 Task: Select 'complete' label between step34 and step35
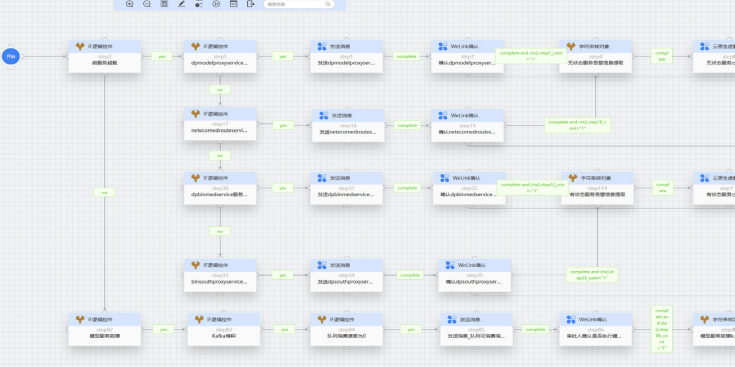click(410, 275)
